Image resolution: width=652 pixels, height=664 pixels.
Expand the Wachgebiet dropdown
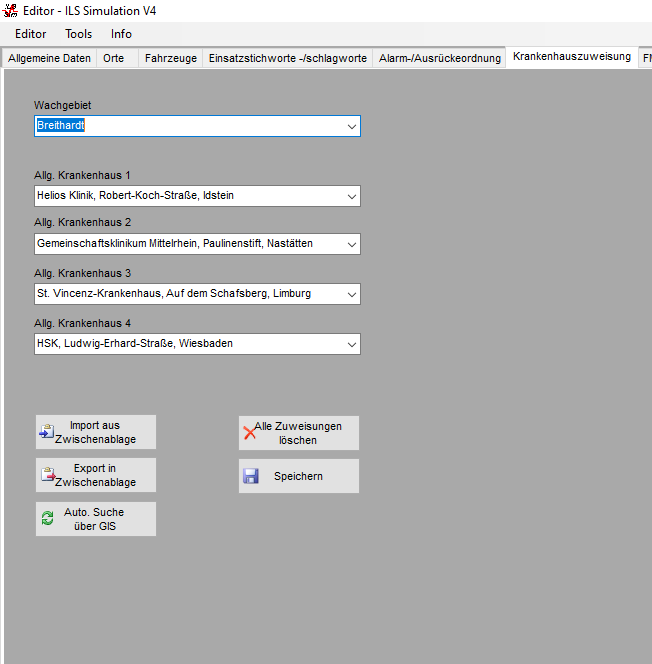[351, 126]
